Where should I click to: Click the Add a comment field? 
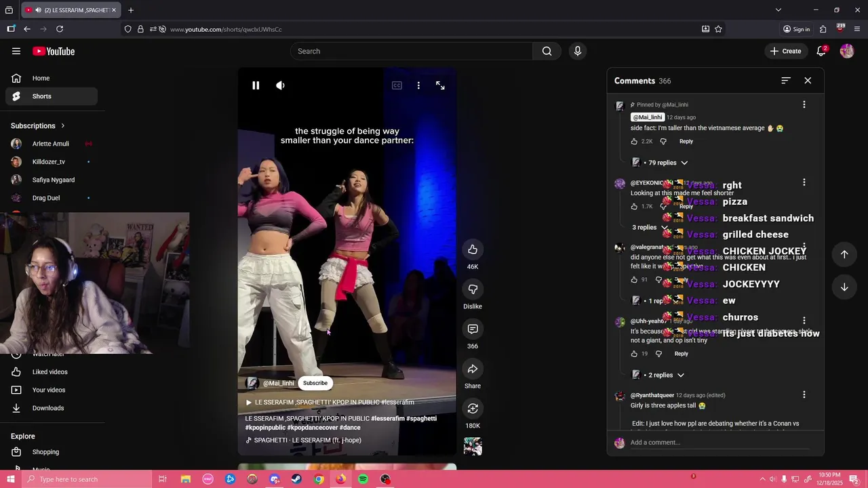click(719, 443)
